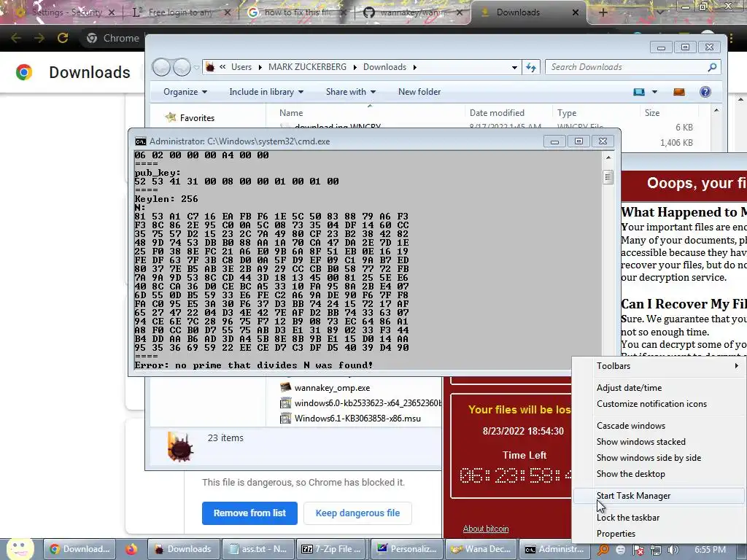Open the Organize menu

click(185, 92)
